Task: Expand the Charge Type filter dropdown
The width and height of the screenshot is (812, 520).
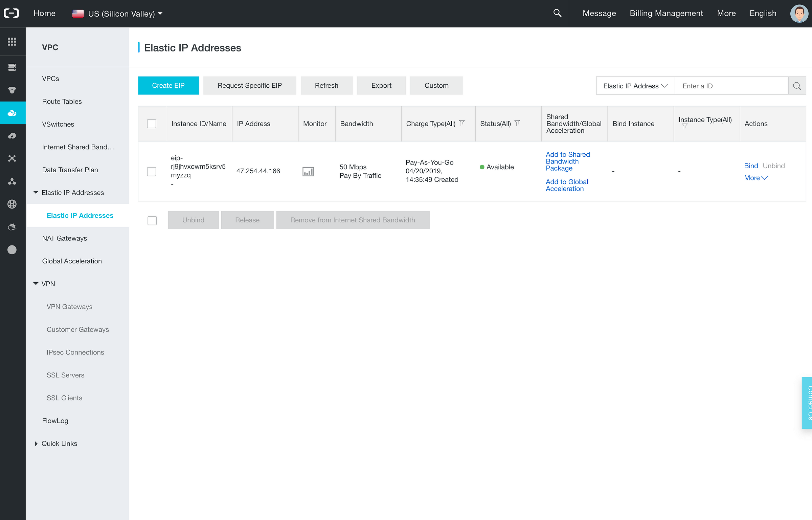Action: coord(464,123)
